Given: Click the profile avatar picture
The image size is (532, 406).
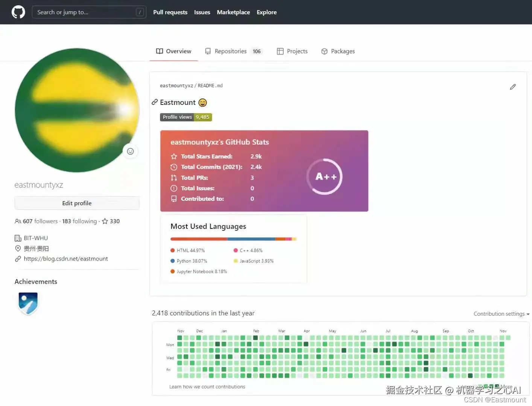Looking at the screenshot, I should pyautogui.click(x=77, y=110).
